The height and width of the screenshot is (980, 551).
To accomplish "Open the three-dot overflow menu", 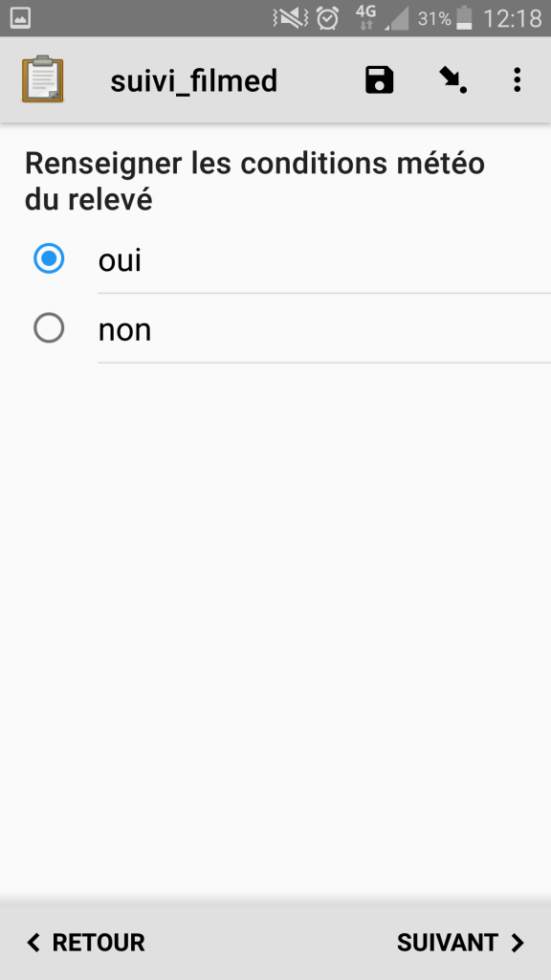I will [517, 80].
